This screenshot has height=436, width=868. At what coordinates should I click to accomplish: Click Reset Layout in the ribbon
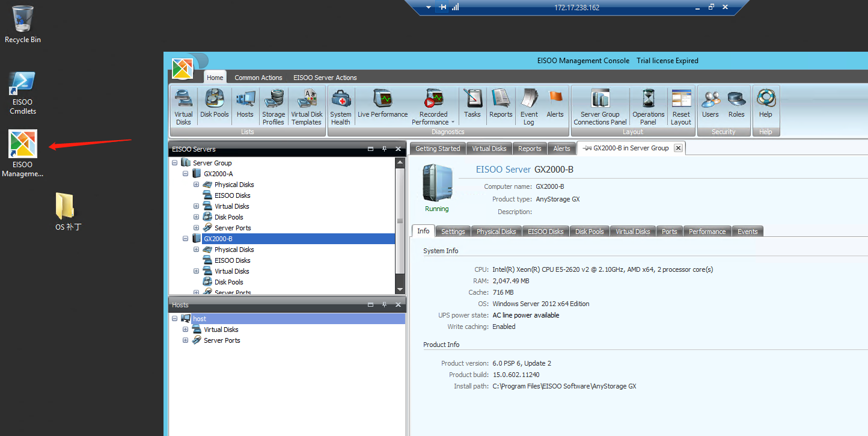coord(681,107)
